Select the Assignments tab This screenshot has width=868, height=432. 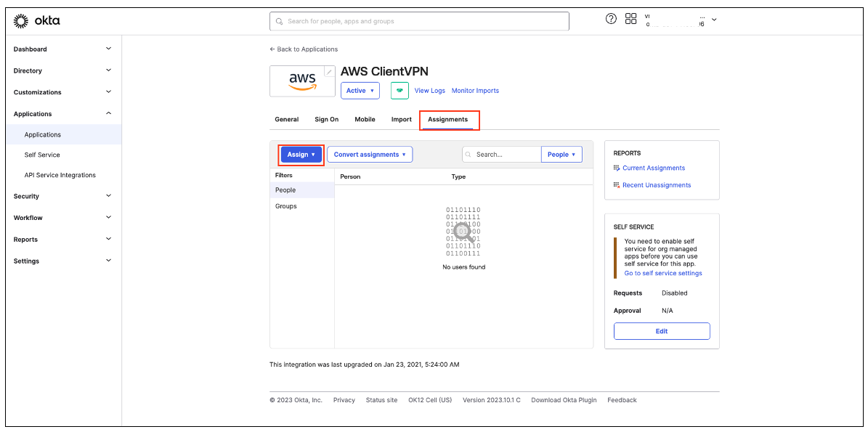(x=448, y=120)
